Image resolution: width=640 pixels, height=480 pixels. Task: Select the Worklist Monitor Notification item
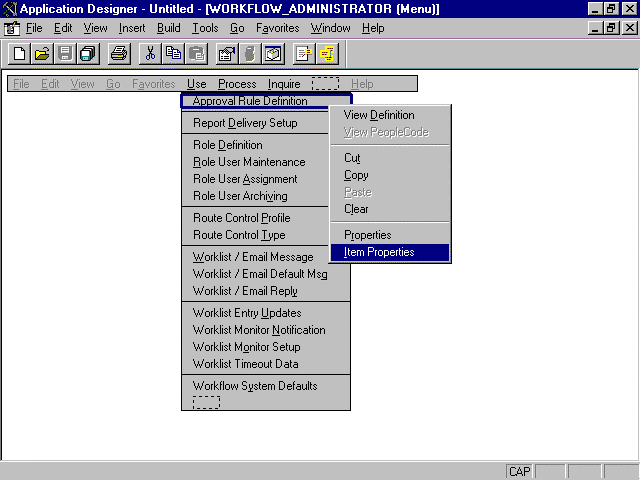coord(266,330)
